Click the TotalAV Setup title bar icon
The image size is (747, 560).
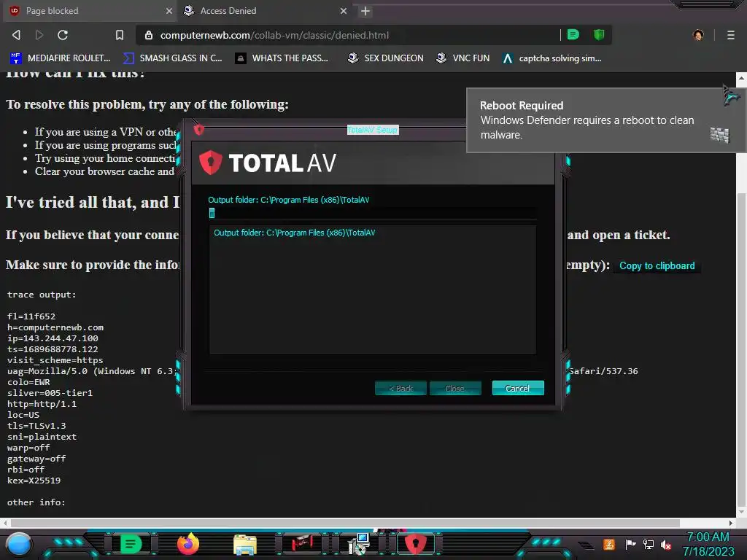[x=199, y=129]
